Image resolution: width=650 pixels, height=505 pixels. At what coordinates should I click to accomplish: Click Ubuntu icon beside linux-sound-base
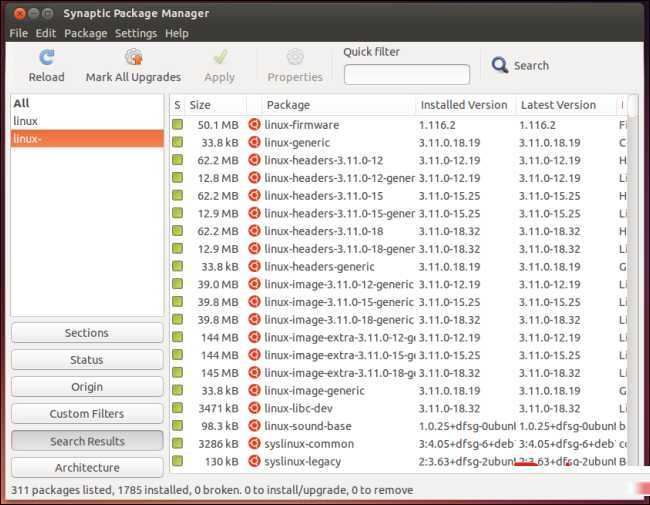[x=254, y=426]
